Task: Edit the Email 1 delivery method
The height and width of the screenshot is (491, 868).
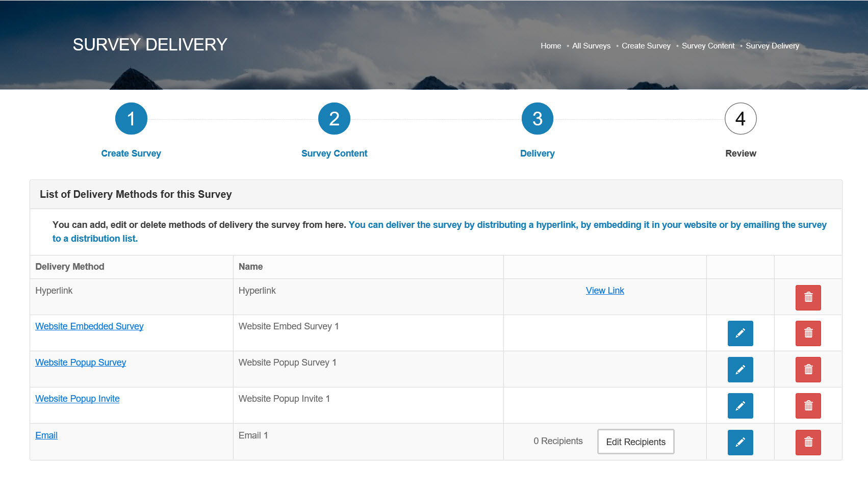Action: tap(740, 443)
